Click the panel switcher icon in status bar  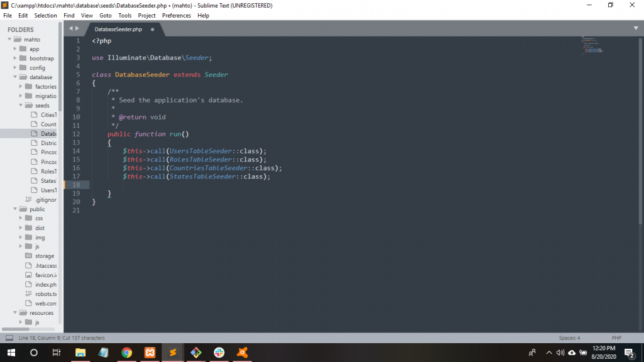click(x=9, y=338)
